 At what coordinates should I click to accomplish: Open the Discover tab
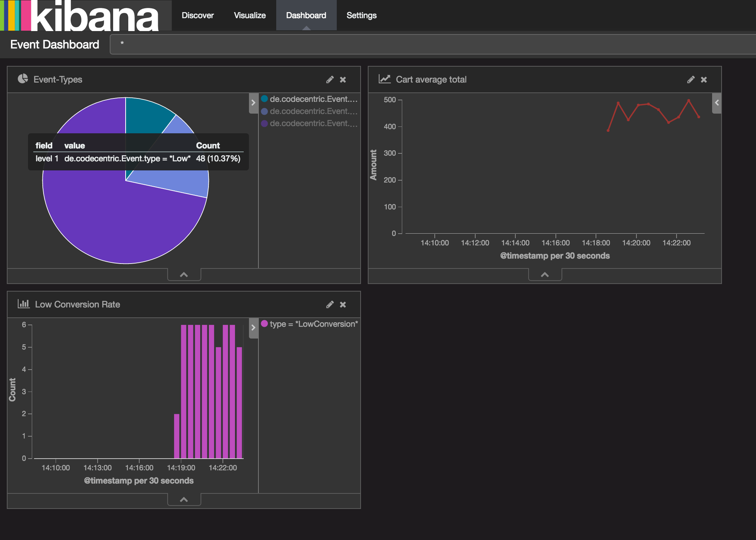click(x=198, y=16)
